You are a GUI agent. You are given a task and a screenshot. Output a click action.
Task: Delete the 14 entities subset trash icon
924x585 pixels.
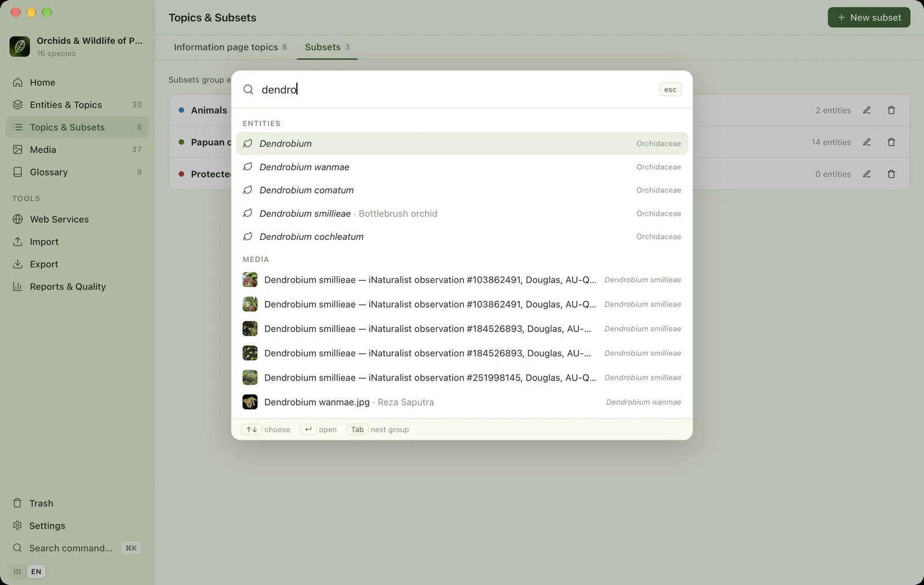[891, 142]
